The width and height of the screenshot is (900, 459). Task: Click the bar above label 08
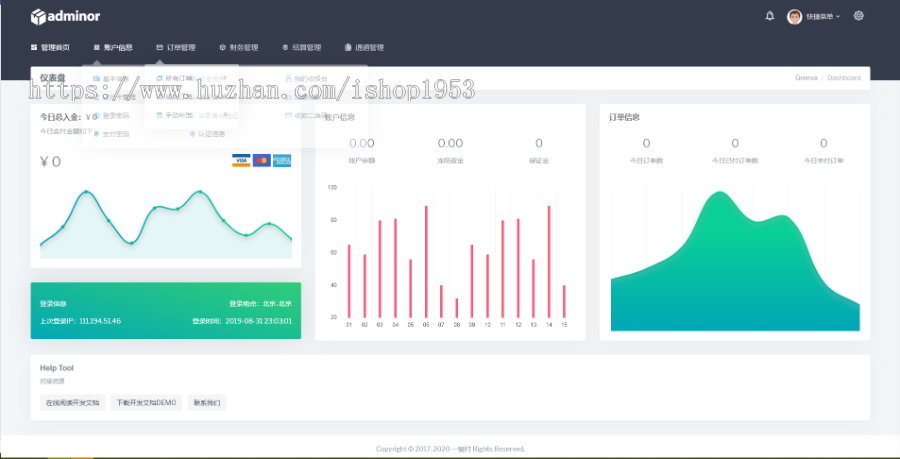point(457,308)
